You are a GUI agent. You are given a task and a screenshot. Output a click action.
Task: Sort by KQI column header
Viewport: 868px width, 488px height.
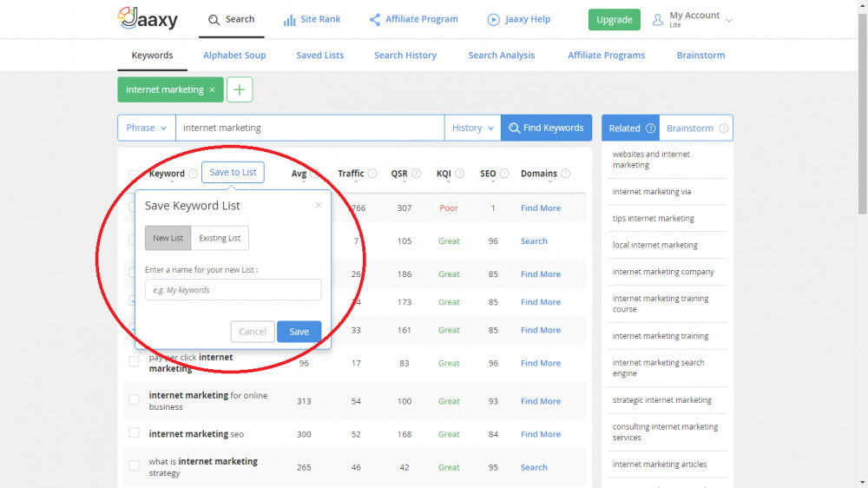444,174
